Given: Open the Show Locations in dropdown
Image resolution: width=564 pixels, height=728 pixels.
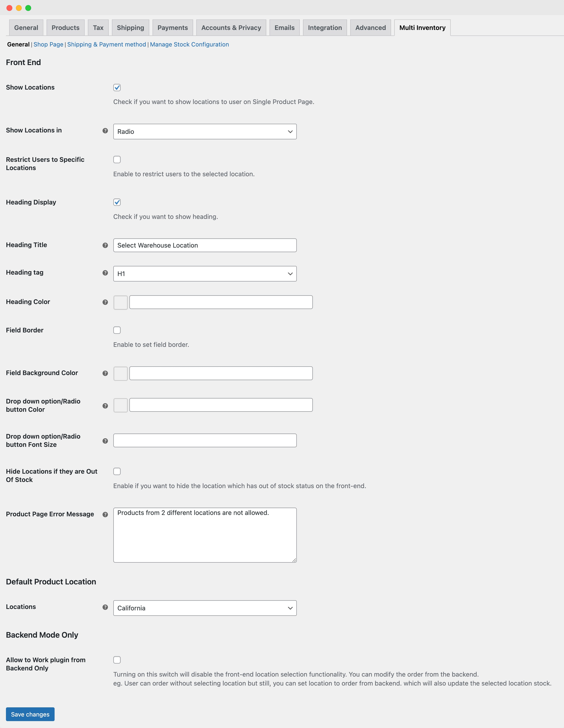Looking at the screenshot, I should pos(204,131).
